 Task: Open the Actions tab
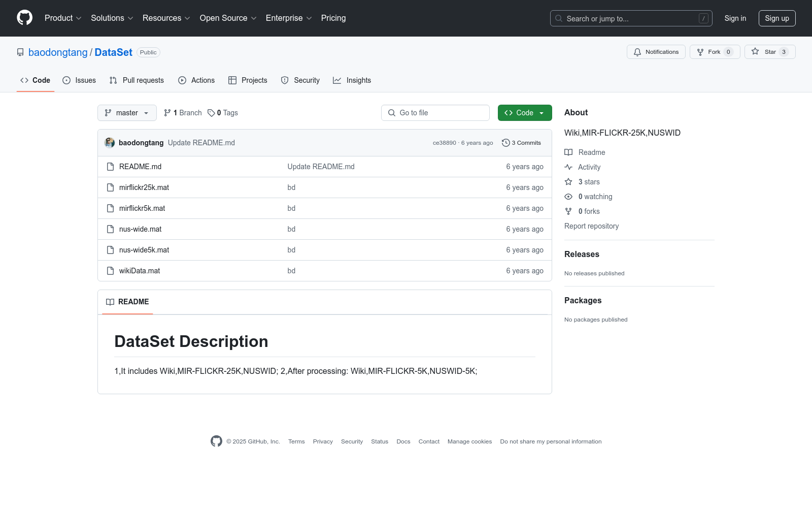[196, 80]
